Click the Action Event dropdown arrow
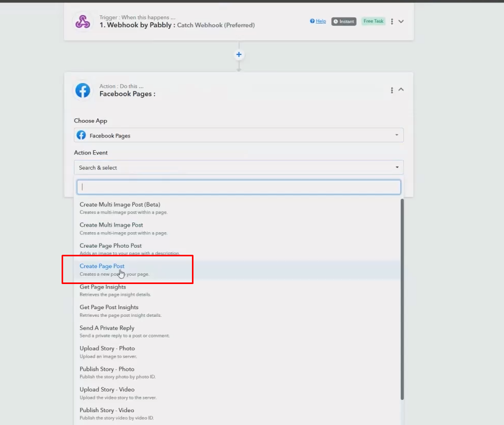The width and height of the screenshot is (504, 425). click(397, 167)
